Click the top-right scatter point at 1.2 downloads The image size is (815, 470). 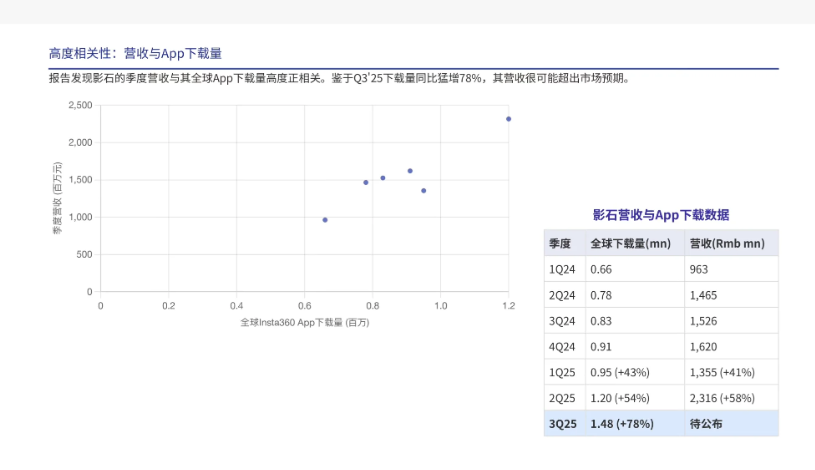(x=508, y=119)
